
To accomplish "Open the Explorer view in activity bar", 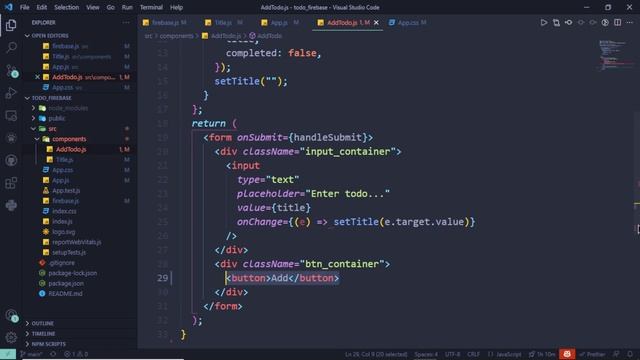I will [11, 25].
